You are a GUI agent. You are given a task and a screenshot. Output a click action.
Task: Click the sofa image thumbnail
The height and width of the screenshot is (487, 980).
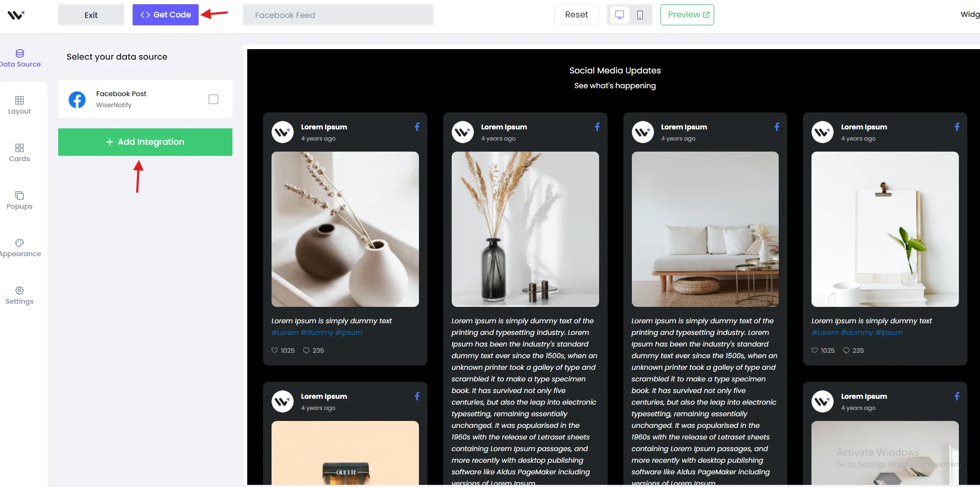coord(705,229)
